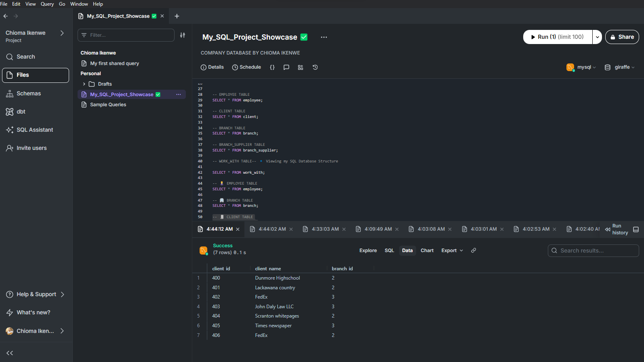The image size is (644, 362).
Task: Click the version history clock icon
Action: 315,67
